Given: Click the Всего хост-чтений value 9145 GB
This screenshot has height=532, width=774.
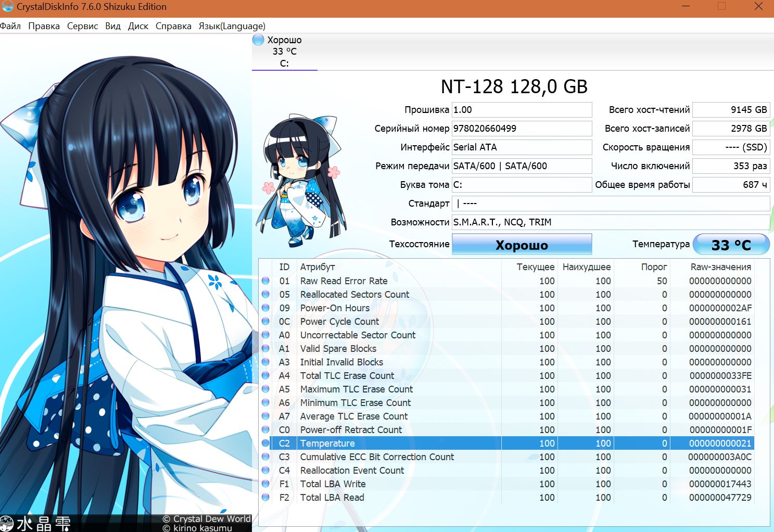Looking at the screenshot, I should pyautogui.click(x=731, y=110).
